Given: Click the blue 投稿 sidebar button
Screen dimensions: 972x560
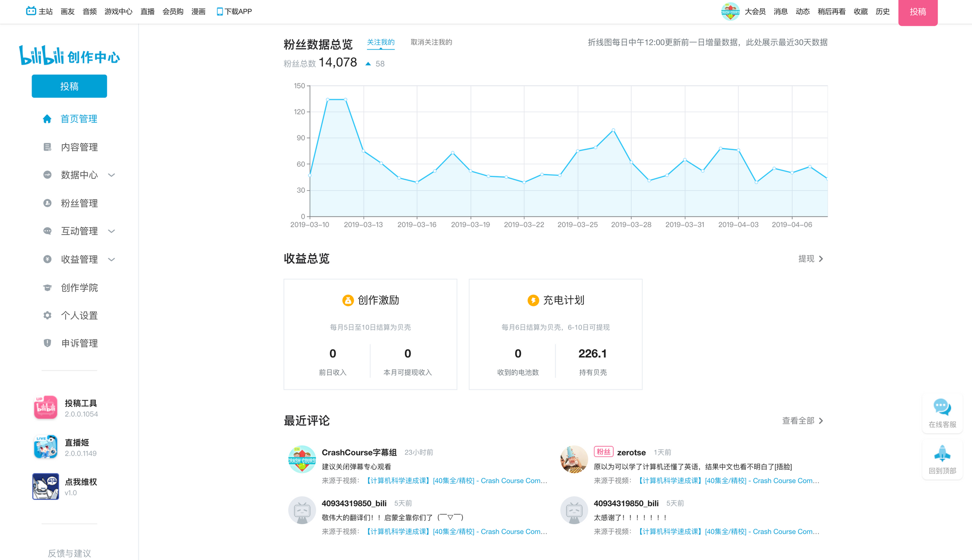Looking at the screenshot, I should click(69, 86).
